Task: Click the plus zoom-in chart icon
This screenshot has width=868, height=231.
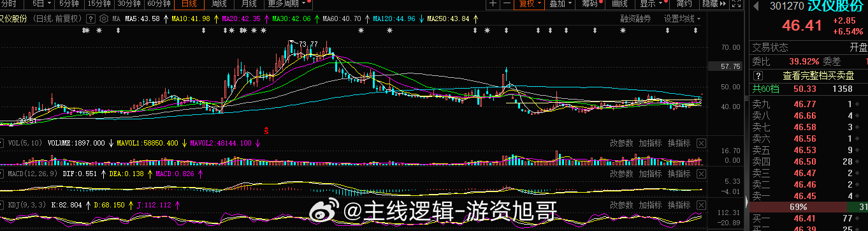Action: click(493, 4)
